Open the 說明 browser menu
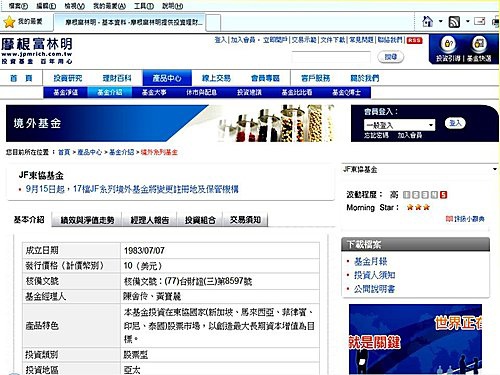 tap(172, 6)
